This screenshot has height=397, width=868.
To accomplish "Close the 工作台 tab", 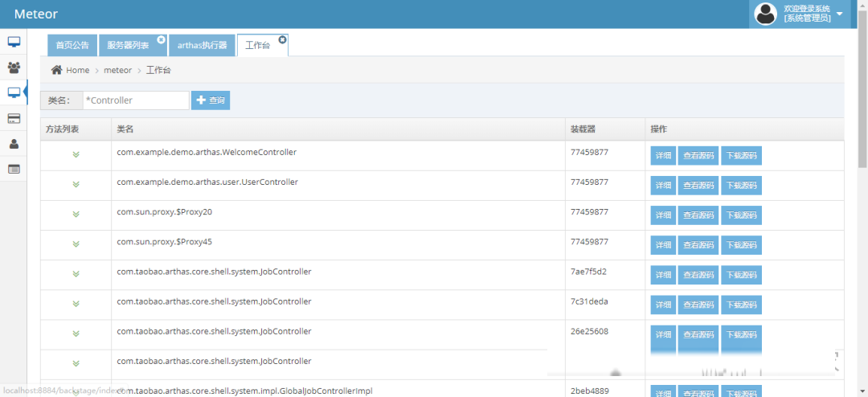I will [x=282, y=39].
